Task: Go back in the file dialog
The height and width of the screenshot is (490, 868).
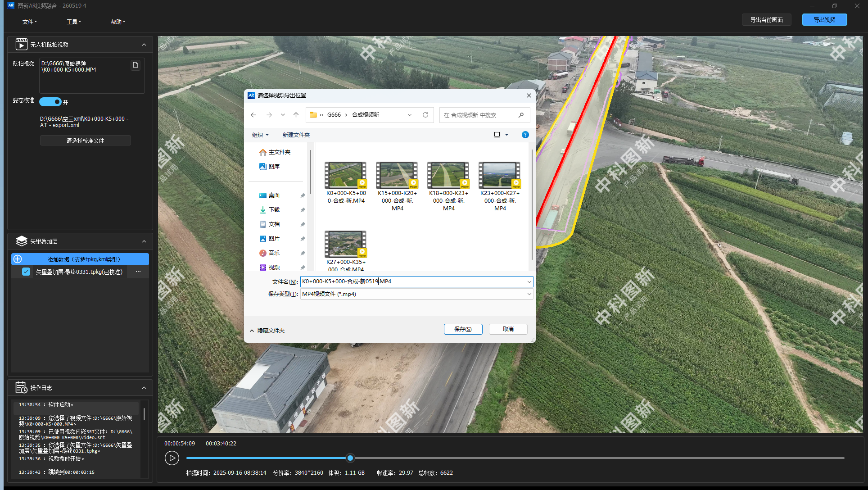Action: pyautogui.click(x=253, y=115)
